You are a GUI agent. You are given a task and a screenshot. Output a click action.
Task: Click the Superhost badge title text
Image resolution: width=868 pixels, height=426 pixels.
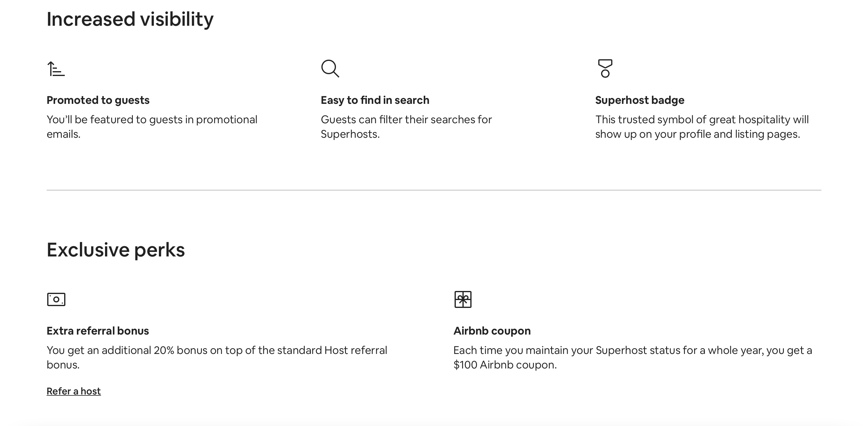point(639,100)
